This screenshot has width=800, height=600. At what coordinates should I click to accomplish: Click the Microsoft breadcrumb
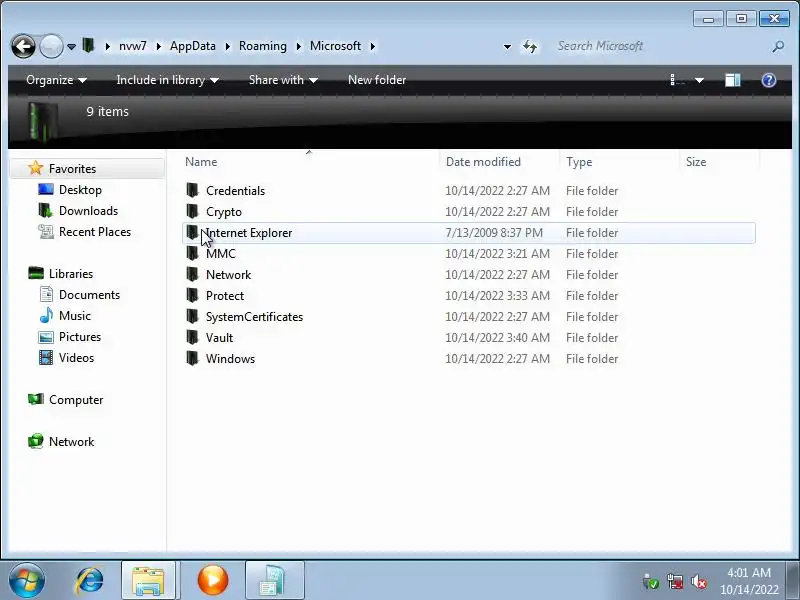point(335,46)
